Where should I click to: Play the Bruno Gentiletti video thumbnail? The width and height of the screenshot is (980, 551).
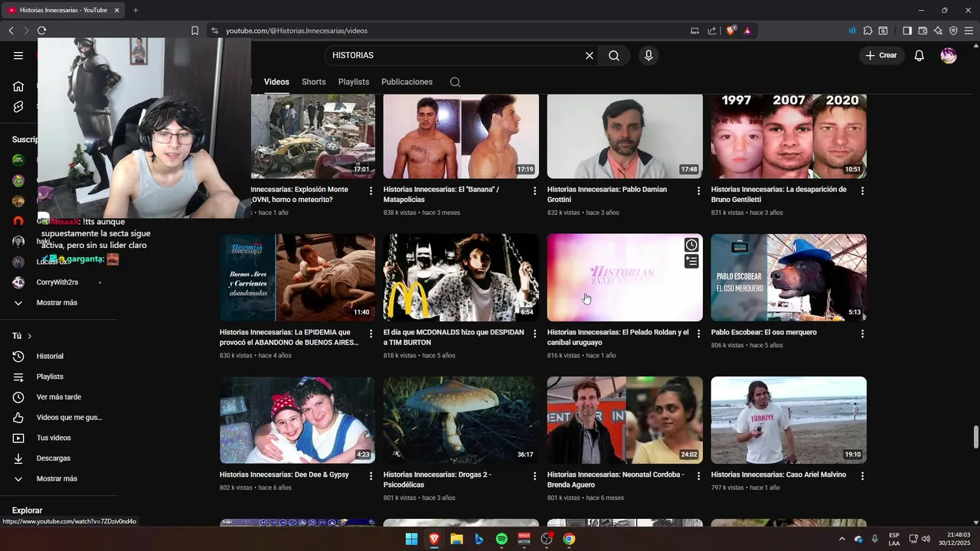(x=789, y=136)
